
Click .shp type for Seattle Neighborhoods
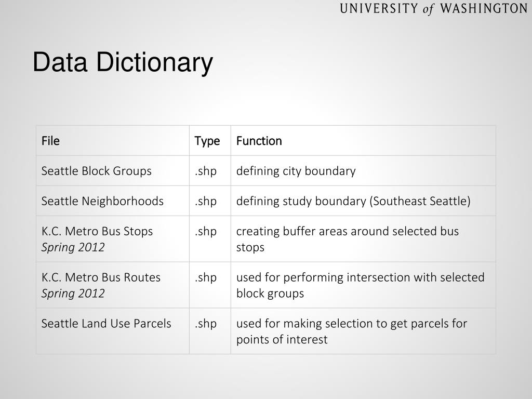click(x=206, y=201)
